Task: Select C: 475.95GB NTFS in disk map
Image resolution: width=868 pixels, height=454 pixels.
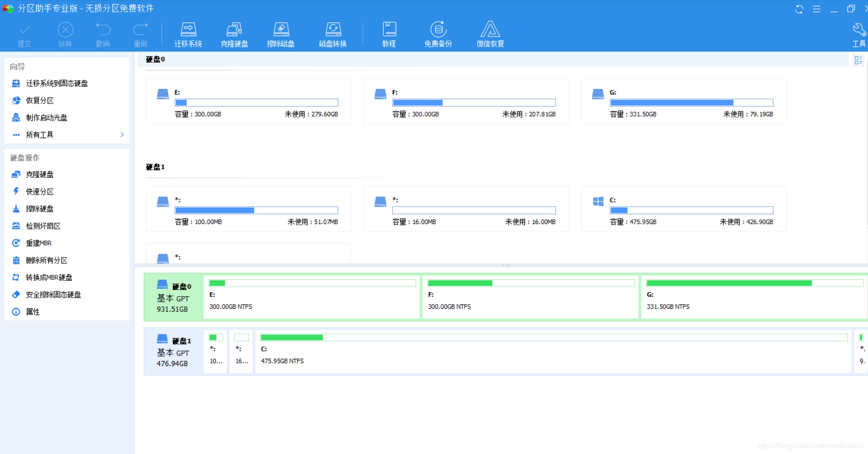Action: point(553,351)
